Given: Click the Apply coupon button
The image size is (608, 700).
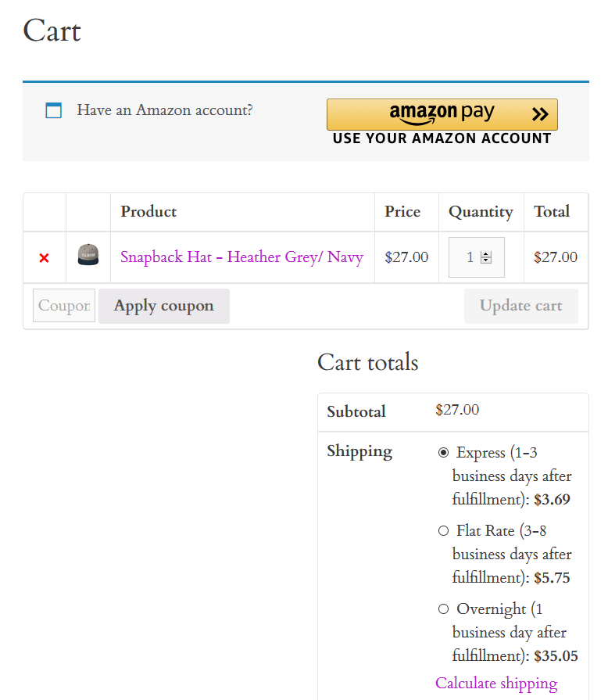Looking at the screenshot, I should coord(164,306).
